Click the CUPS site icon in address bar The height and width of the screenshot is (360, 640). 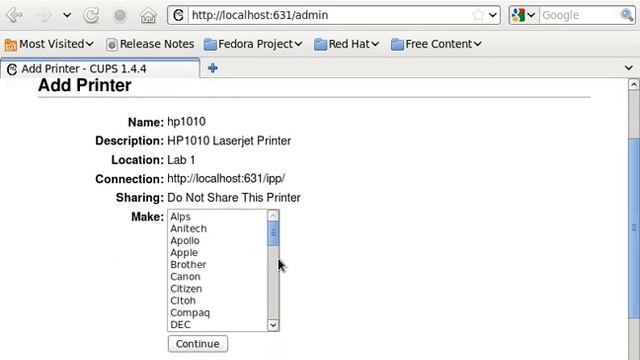[x=178, y=15]
